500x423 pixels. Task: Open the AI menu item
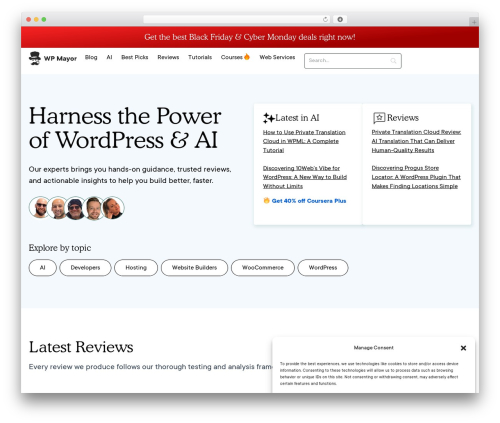click(109, 57)
